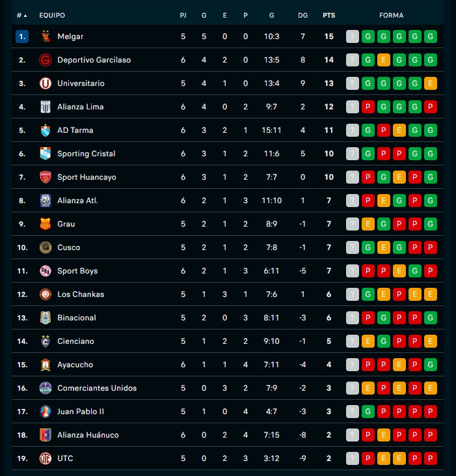Click the Sport Huancayo red shield logo
The image size is (456, 476).
(46, 177)
